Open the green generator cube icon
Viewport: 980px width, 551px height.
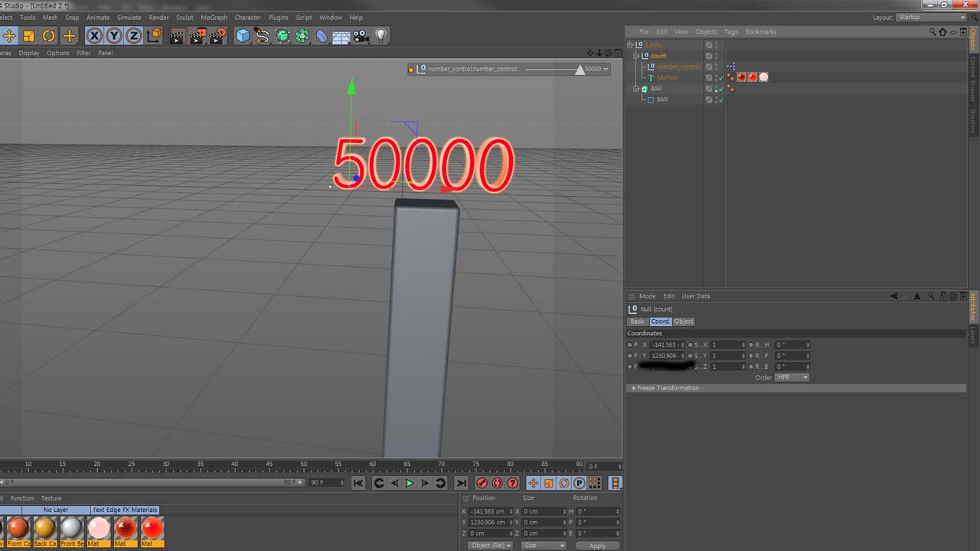pos(283,36)
